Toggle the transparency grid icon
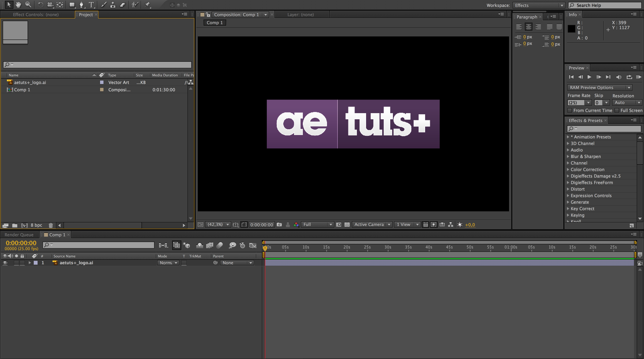Image resolution: width=644 pixels, height=359 pixels. [347, 224]
